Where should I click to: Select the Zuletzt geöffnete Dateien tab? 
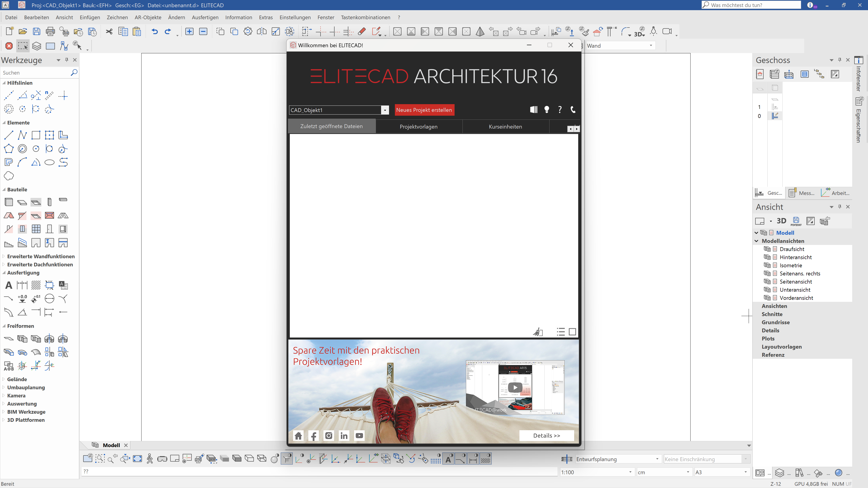[x=332, y=126]
